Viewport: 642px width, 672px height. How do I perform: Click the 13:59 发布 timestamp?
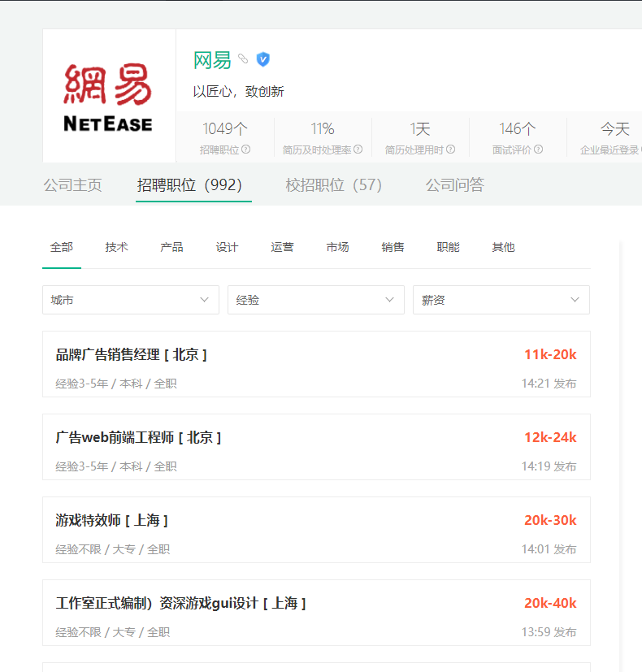[x=549, y=632]
